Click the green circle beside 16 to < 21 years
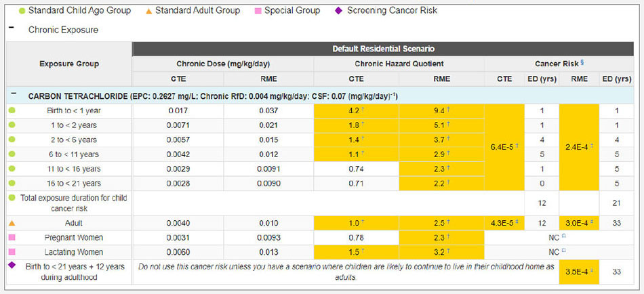This screenshot has width=644, height=294. point(12,183)
